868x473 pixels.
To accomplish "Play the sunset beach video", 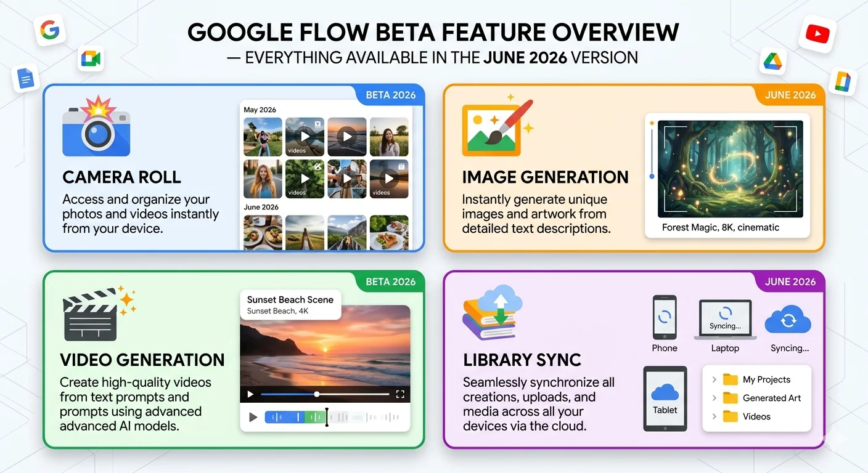I will pos(250,394).
